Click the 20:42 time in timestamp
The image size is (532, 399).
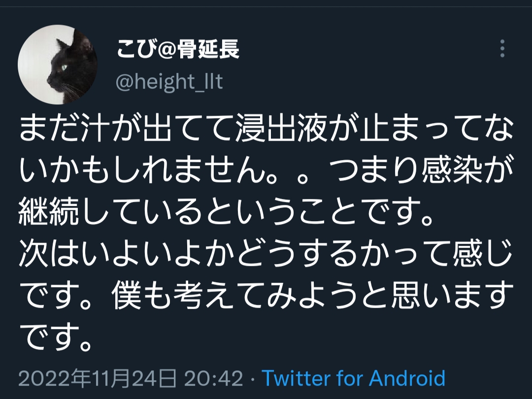click(x=214, y=378)
